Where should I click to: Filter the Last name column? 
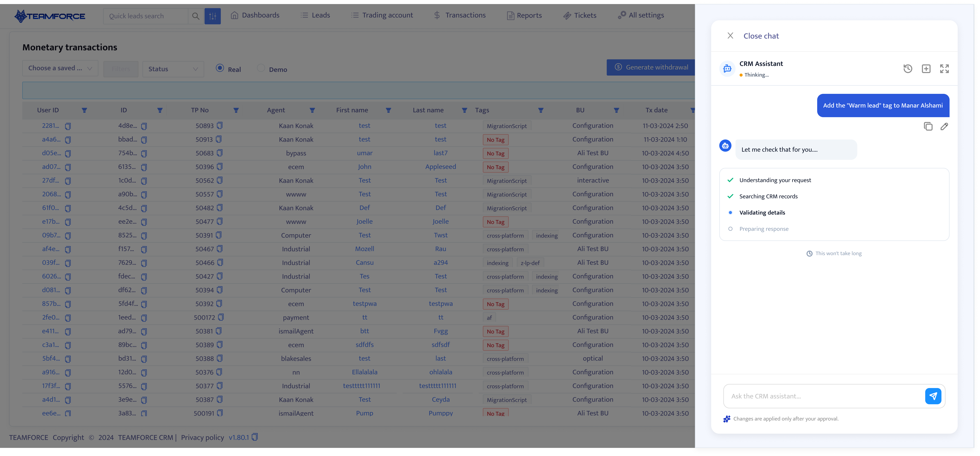[464, 110]
